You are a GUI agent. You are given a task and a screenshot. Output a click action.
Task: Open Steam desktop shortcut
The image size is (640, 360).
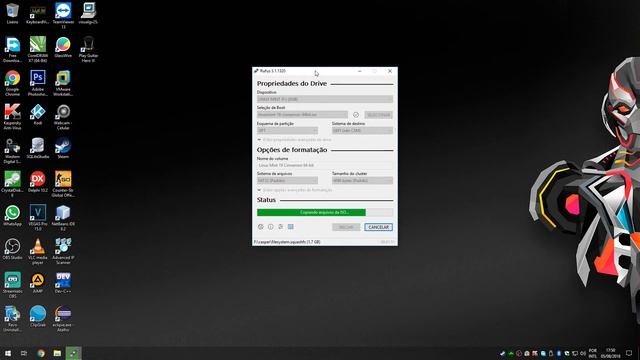pos(63,148)
